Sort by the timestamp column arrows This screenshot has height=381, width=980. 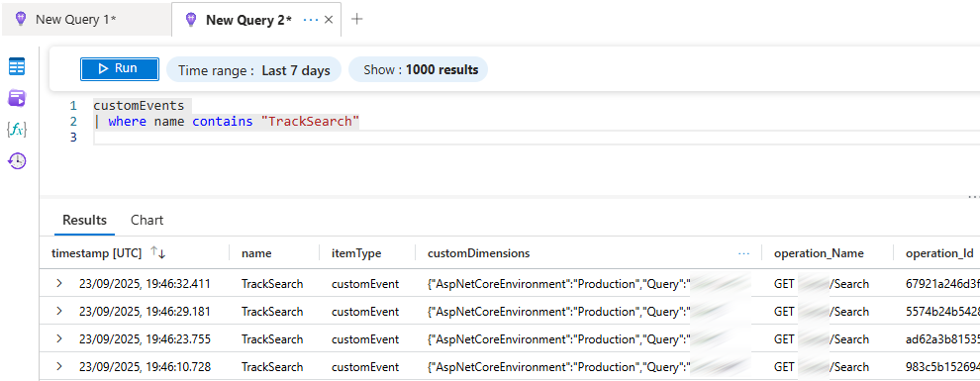click(157, 253)
